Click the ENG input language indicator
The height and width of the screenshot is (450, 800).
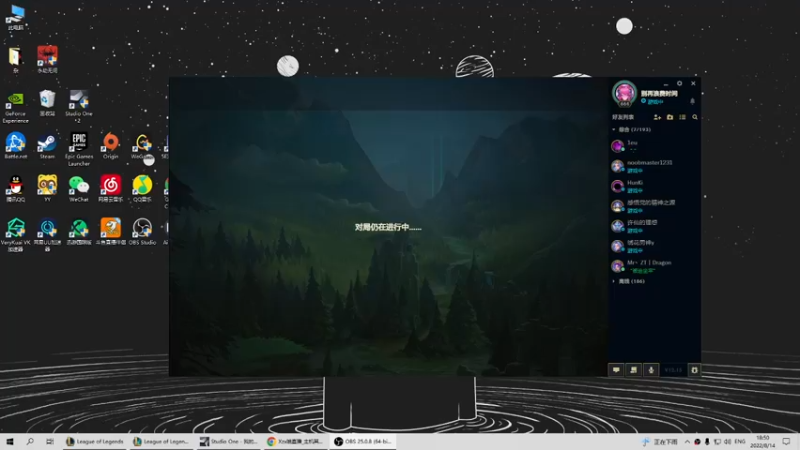[x=740, y=441]
